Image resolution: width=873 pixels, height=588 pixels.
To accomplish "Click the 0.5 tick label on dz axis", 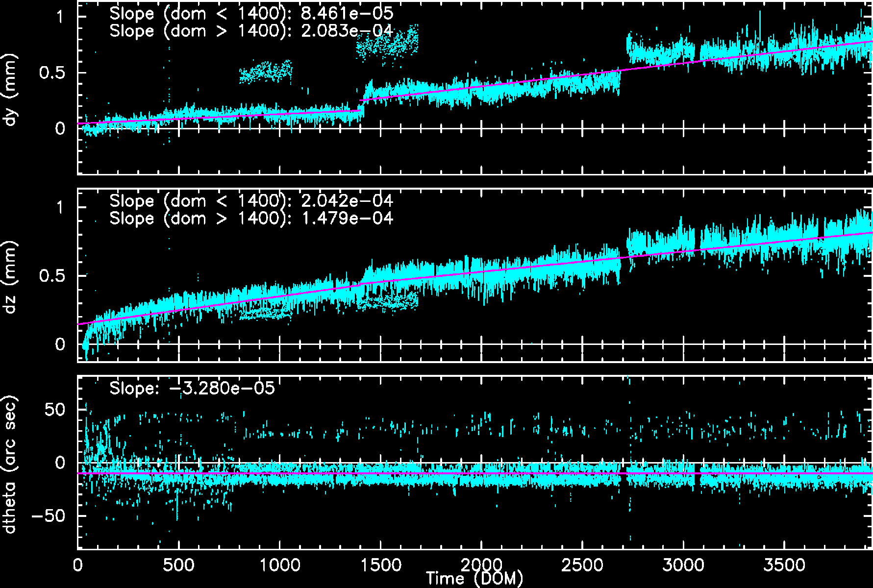I will coord(52,276).
